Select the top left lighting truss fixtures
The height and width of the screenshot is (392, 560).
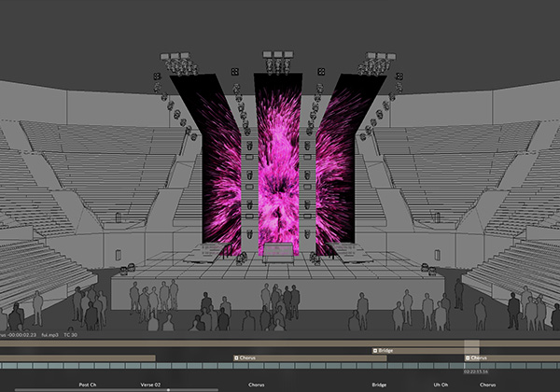(179, 63)
